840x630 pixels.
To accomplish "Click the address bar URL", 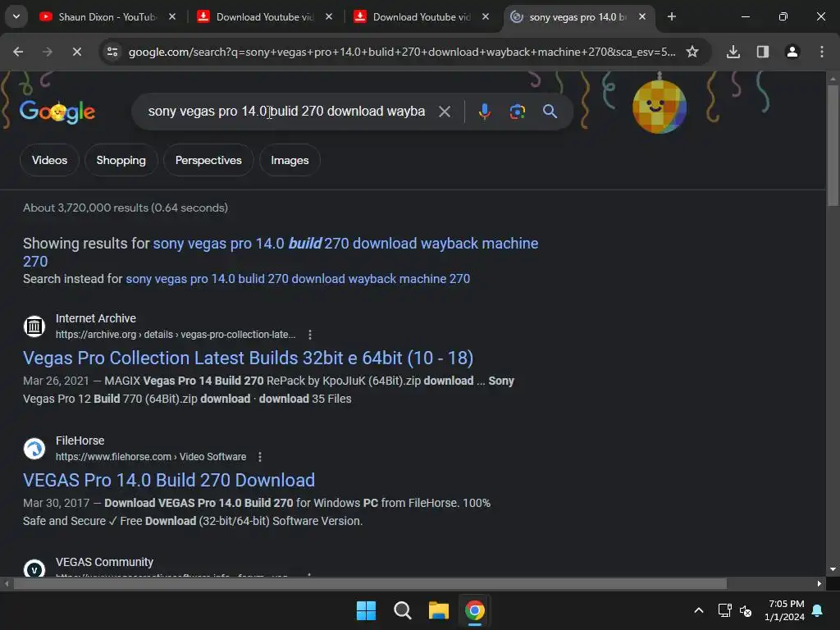I will (402, 52).
